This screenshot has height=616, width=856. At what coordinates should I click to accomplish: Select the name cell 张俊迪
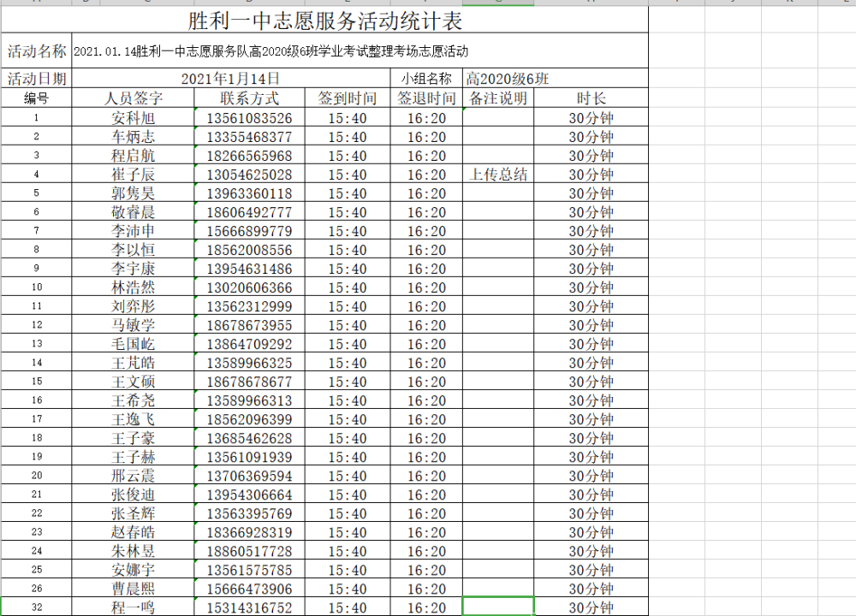tap(134, 494)
